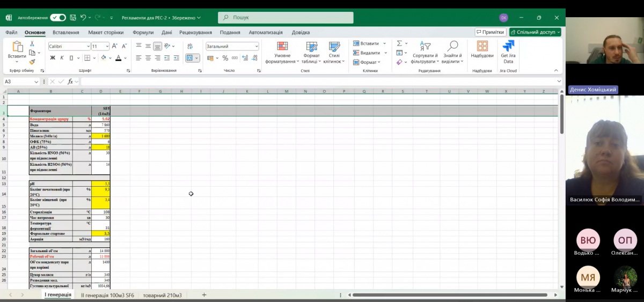Click the Примітки comments button

pyautogui.click(x=491, y=32)
